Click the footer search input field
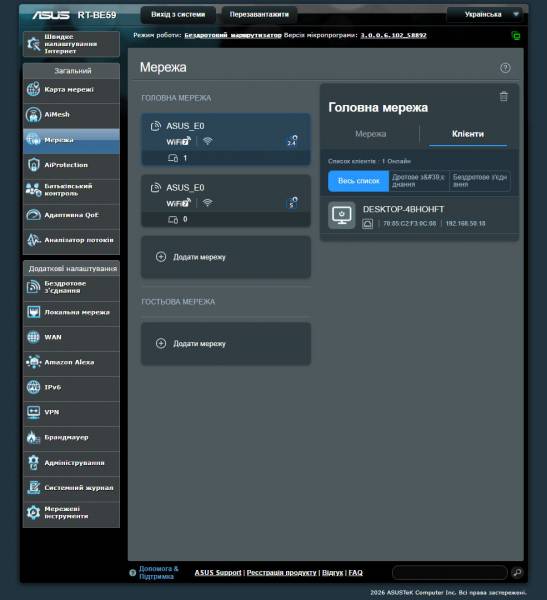Screen dimensions: 547x600 click(450, 572)
